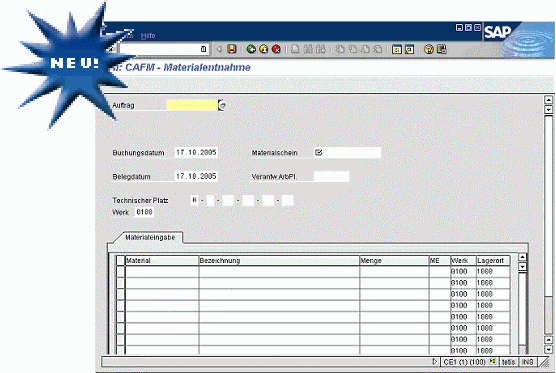
Task: Click table scrollbar up arrow
Action: pos(522,257)
